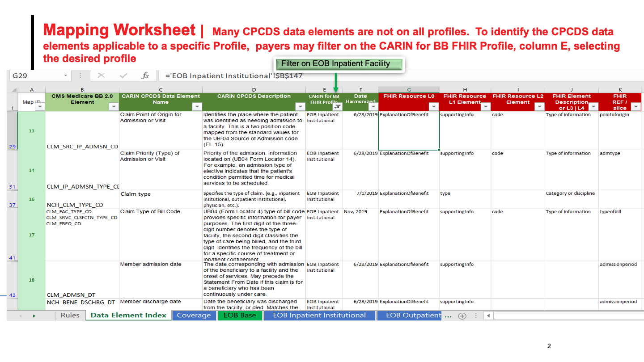Switch to the Coverage sheet tab
The width and height of the screenshot is (644, 362).
[x=194, y=316]
